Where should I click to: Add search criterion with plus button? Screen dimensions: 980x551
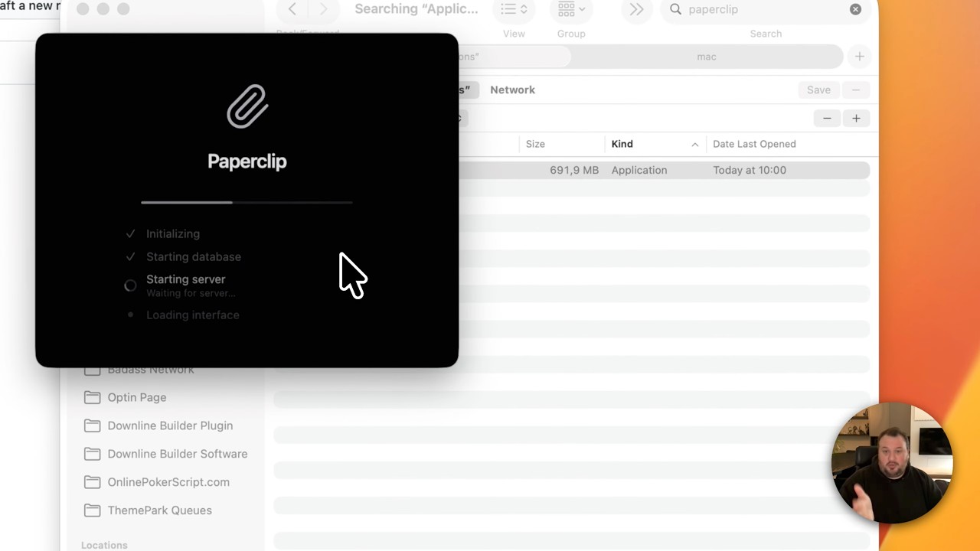[x=856, y=119]
